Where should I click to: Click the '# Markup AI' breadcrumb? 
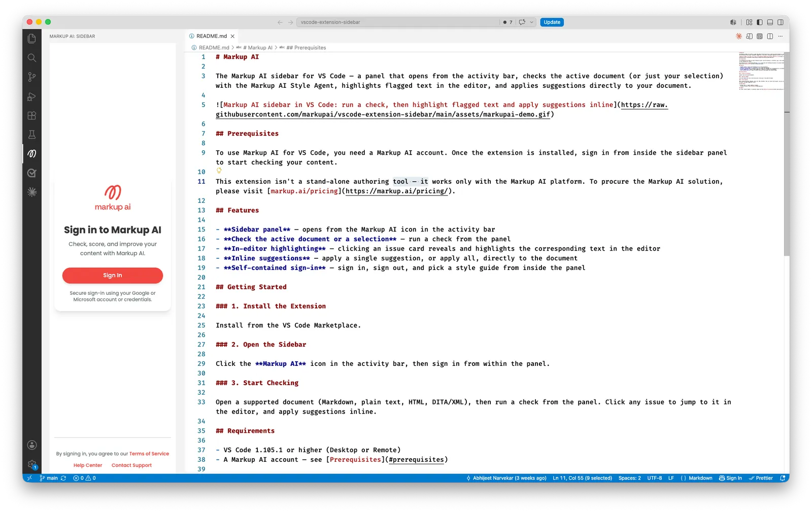click(x=254, y=48)
